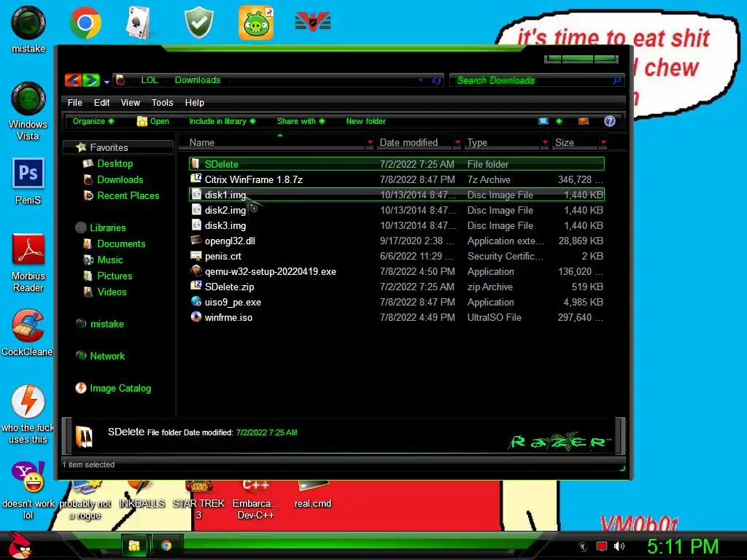Viewport: 747px width, 560px height.
Task: Open the green shield desktop icon
Action: (x=199, y=23)
